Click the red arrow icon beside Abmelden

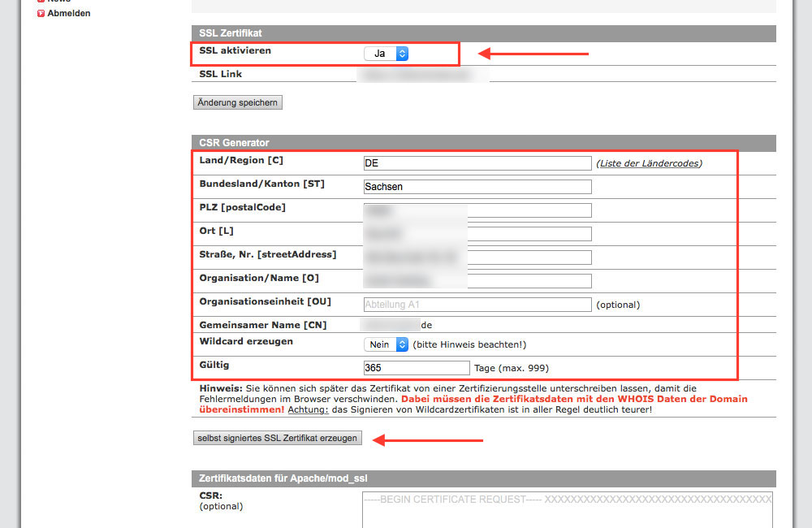click(41, 14)
